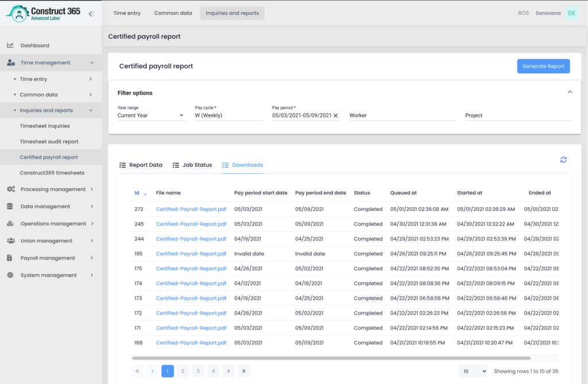Viewport: 588px width, 384px height.
Task: Click the Payroll management document icon
Action: pyautogui.click(x=10, y=258)
